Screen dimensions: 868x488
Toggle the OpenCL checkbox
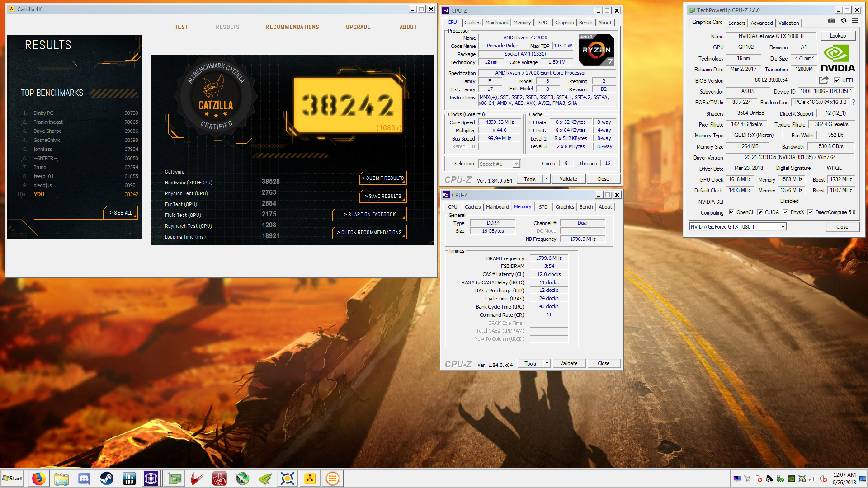(x=731, y=212)
